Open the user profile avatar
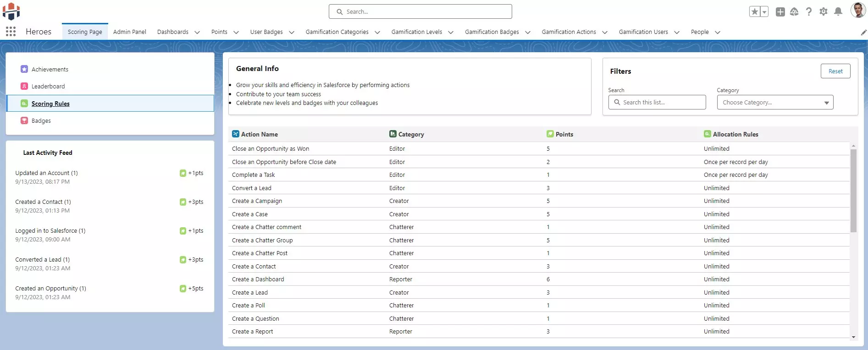 pyautogui.click(x=858, y=10)
